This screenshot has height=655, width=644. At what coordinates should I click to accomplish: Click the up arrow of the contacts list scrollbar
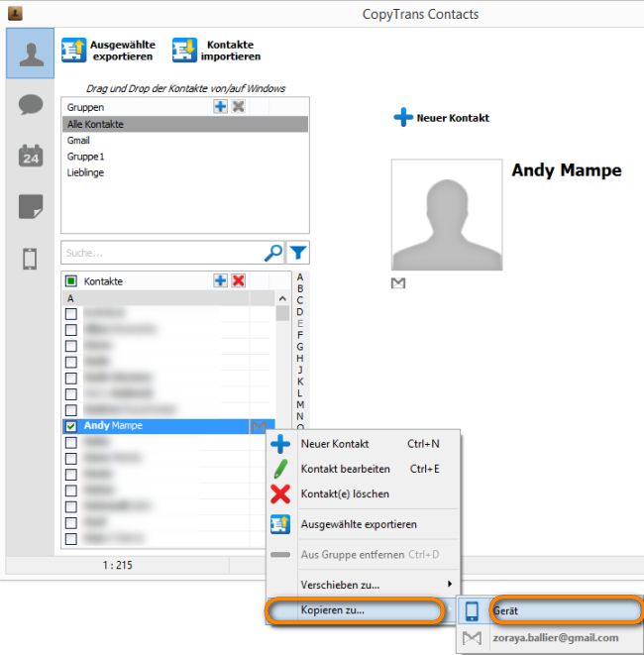coord(282,298)
